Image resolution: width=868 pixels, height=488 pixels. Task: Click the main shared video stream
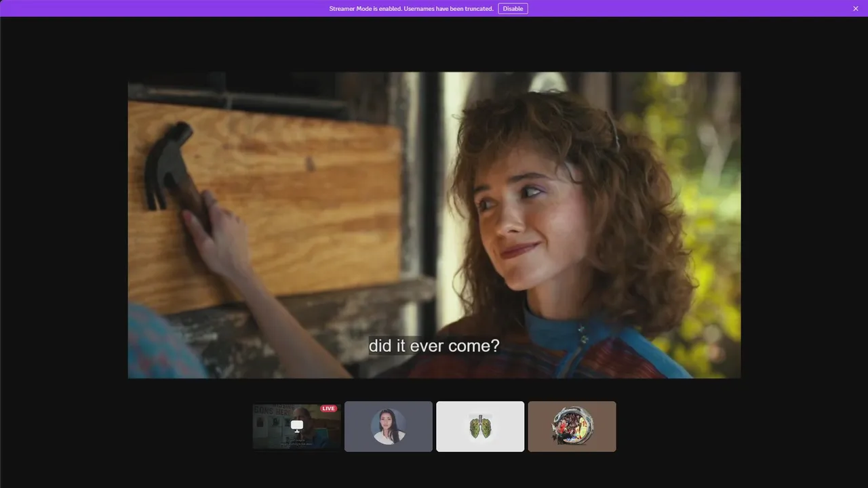(434, 225)
